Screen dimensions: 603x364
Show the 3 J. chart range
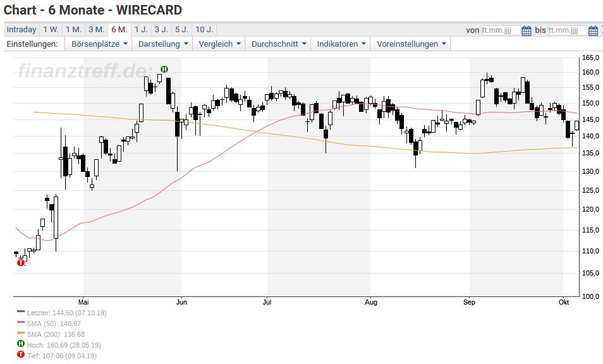click(162, 30)
